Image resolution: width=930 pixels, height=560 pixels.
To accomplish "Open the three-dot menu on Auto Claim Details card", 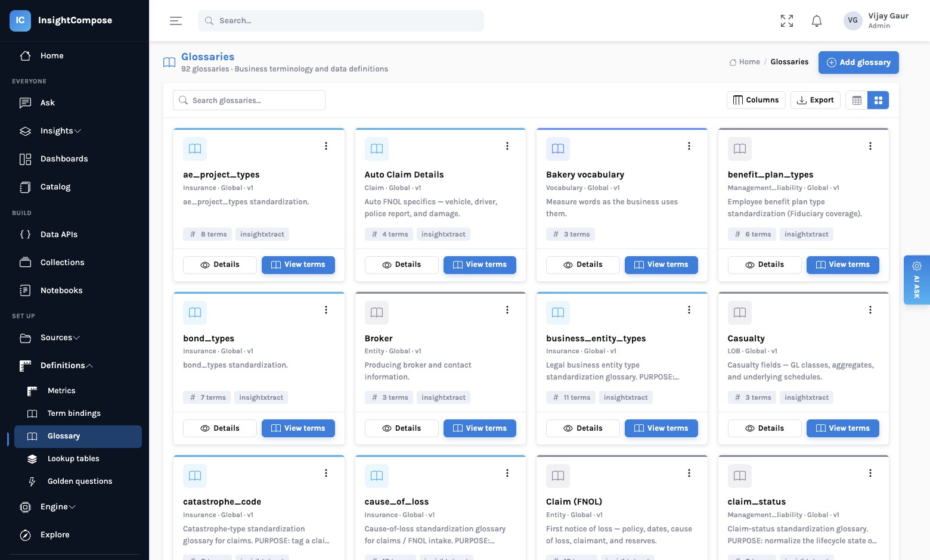I will point(507,146).
